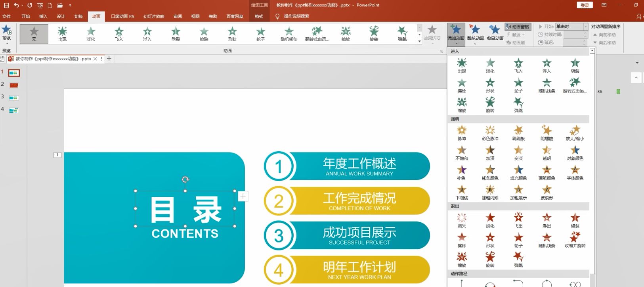Click the Redo icon in quick access toolbar
The width and height of the screenshot is (644, 287).
(30, 5)
